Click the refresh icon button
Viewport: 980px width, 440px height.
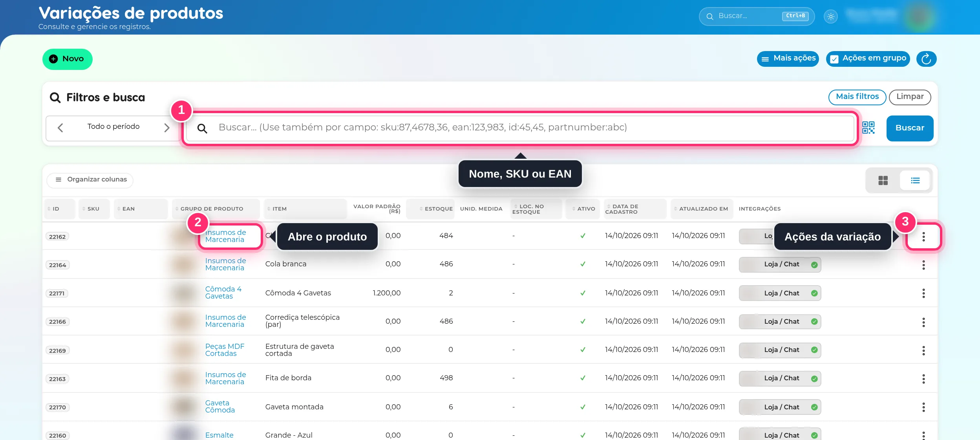(x=927, y=59)
